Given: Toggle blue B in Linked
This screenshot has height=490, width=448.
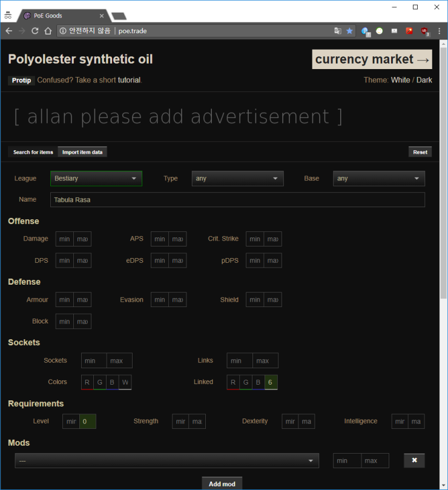Looking at the screenshot, I should click(x=259, y=382).
